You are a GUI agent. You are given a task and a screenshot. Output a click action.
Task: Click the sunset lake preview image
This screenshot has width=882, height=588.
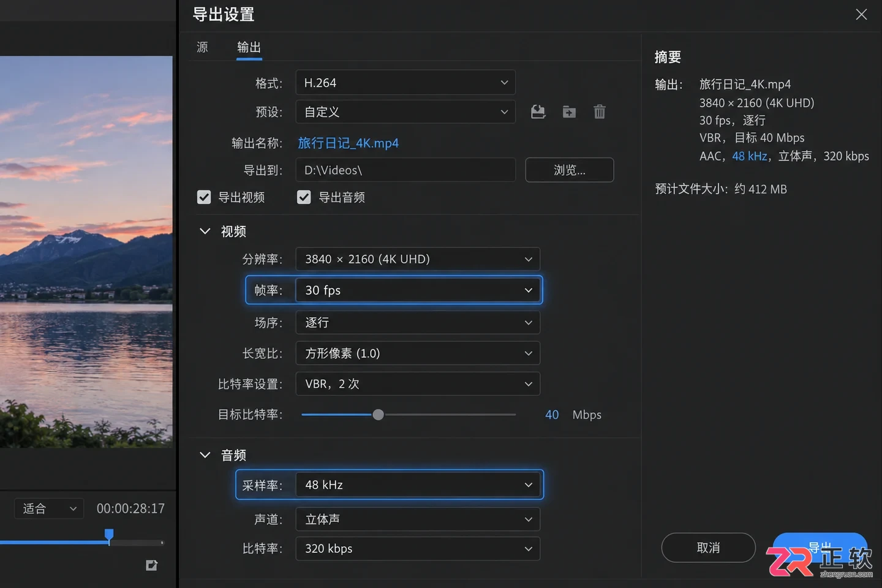[x=86, y=252]
